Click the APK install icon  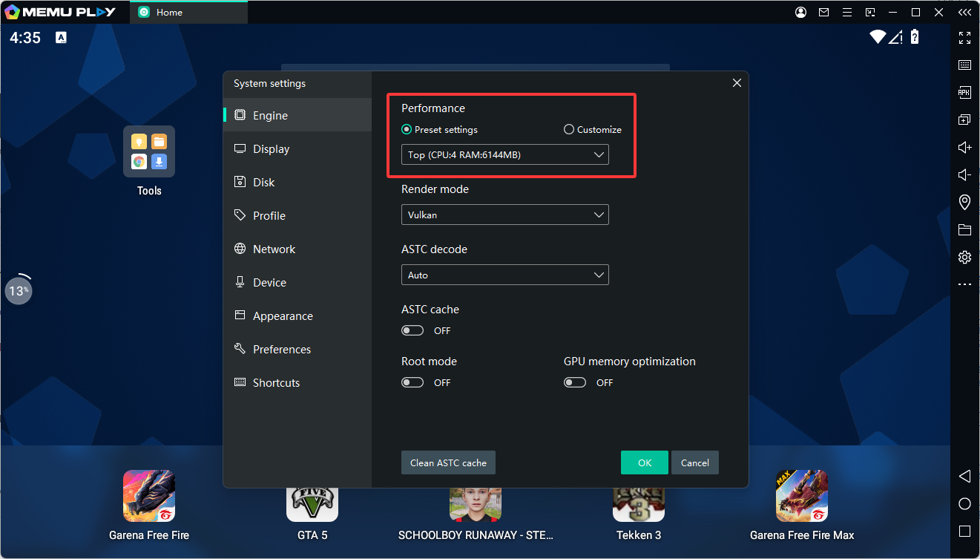tap(964, 92)
